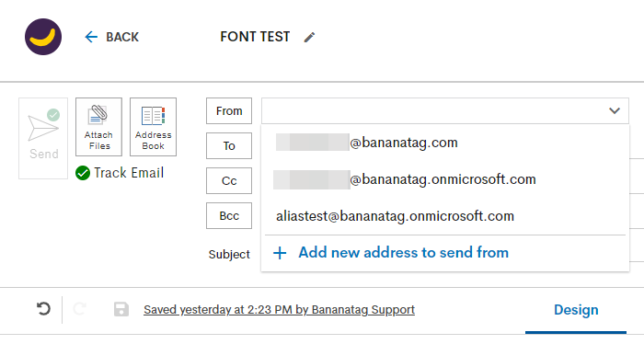644x344 pixels.
Task: Select aliastest@bananatag.onmicrosoft.com as sender
Action: [445, 216]
